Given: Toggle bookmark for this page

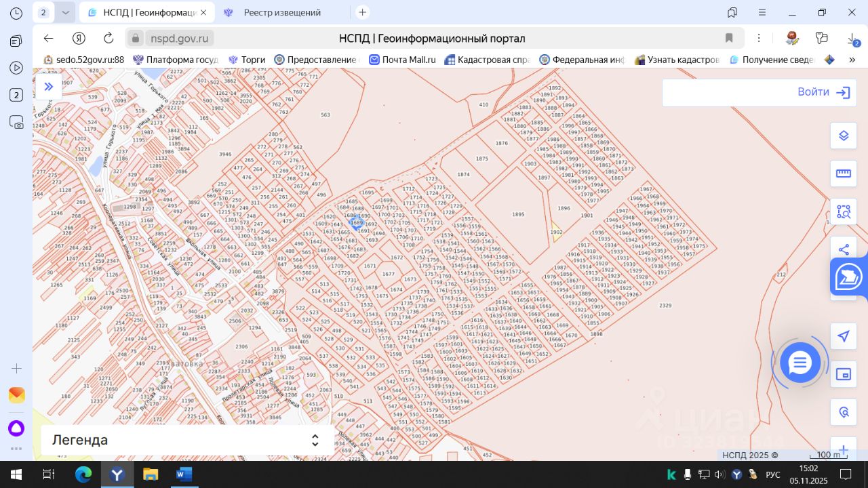Looking at the screenshot, I should click(729, 38).
